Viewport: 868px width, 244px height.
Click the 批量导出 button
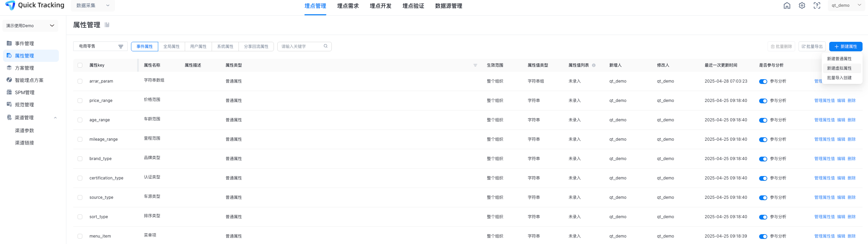pyautogui.click(x=812, y=46)
